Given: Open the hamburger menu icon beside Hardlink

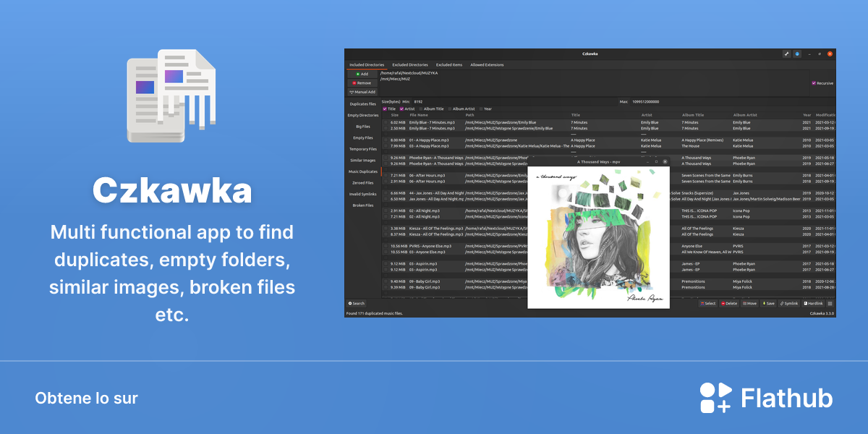Looking at the screenshot, I should 830,304.
